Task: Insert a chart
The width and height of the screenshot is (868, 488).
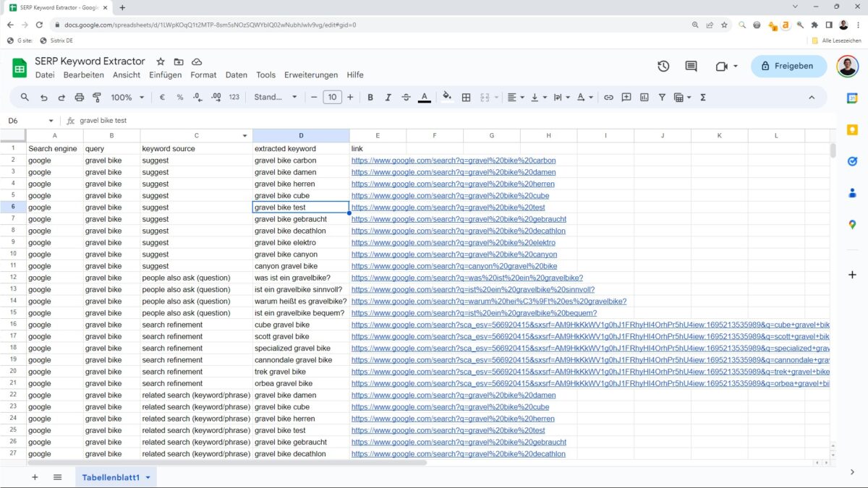Action: coord(644,97)
